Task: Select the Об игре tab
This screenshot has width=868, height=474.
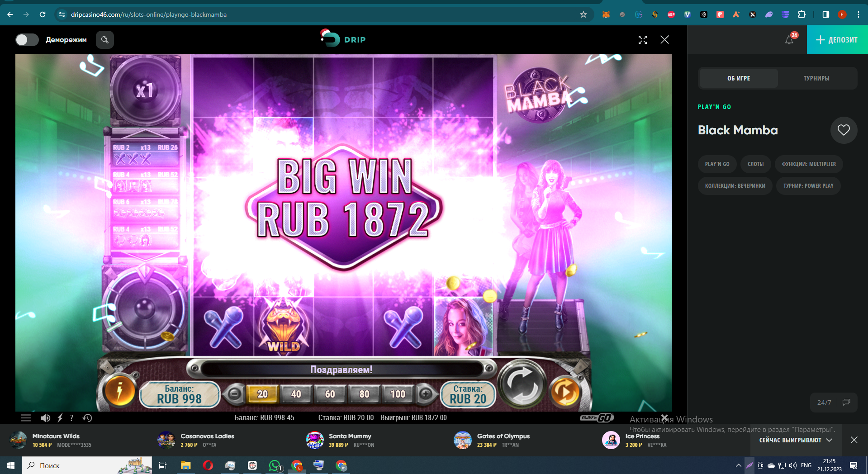Action: [x=739, y=78]
